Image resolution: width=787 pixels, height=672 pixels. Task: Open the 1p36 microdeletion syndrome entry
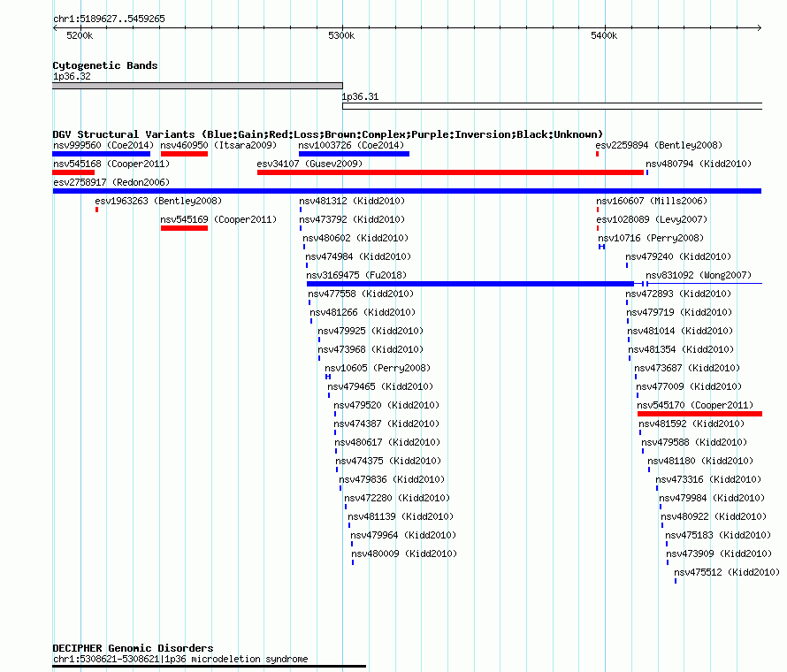[x=180, y=659]
